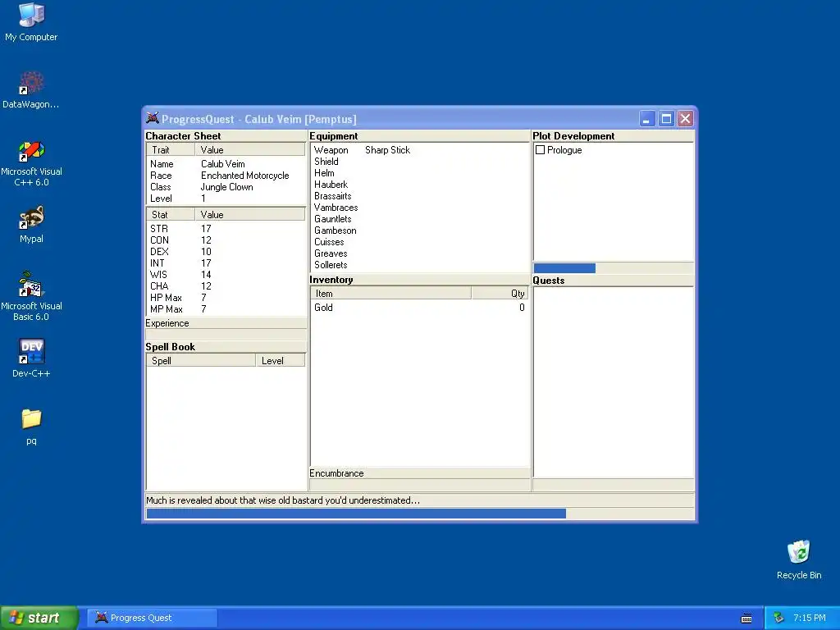This screenshot has height=630, width=840.
Task: Click the Encumbrance progress bar
Action: tap(420, 485)
